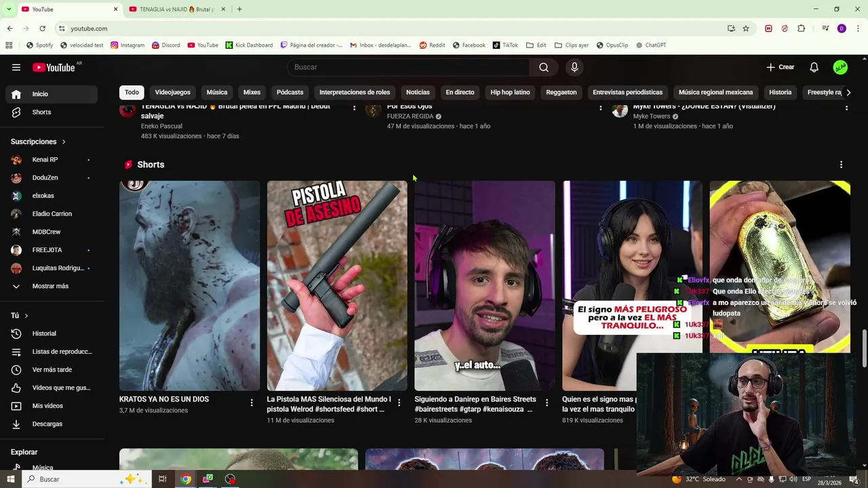Open the Pistola de Asesino short thumbnail
The width and height of the screenshot is (868, 488).
tap(337, 285)
